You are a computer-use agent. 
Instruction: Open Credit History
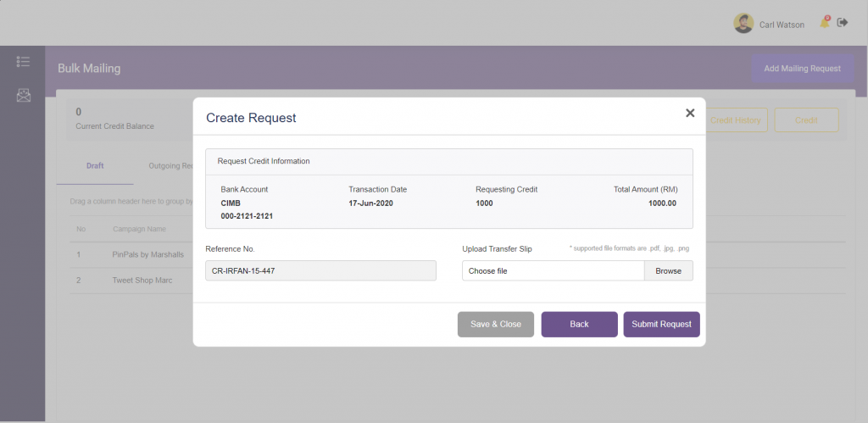click(x=735, y=120)
